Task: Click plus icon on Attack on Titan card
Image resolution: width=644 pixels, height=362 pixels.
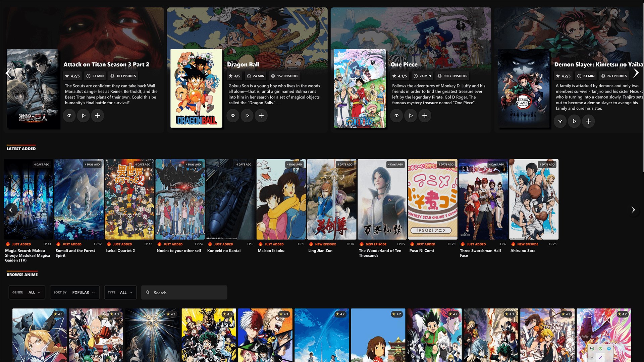Action: [x=97, y=116]
